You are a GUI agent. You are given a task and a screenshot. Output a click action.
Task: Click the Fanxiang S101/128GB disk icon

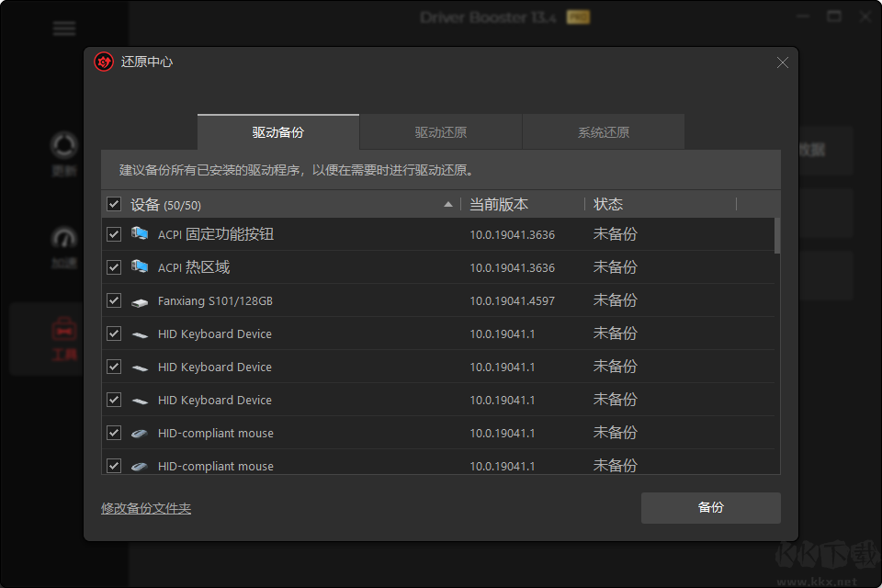coord(140,302)
